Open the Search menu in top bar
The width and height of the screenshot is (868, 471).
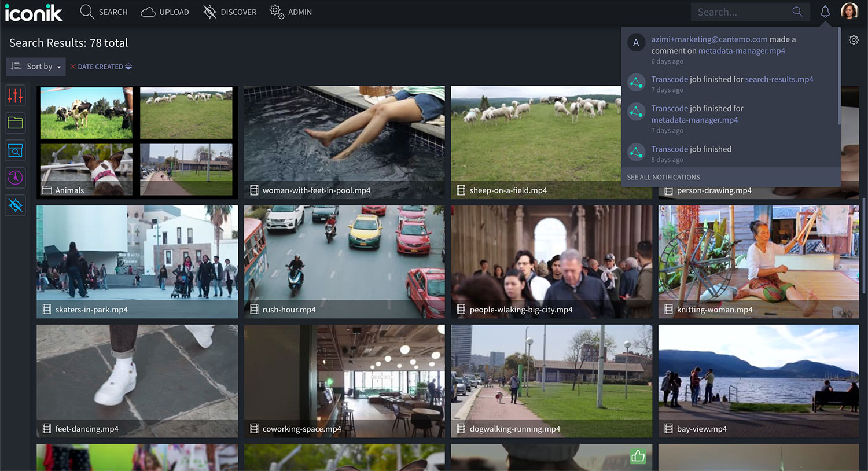coord(104,12)
